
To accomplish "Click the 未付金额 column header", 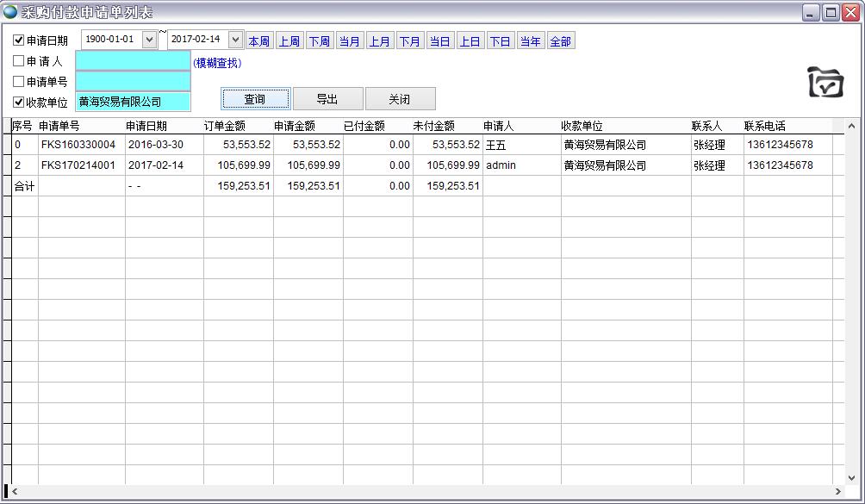I will point(433,127).
